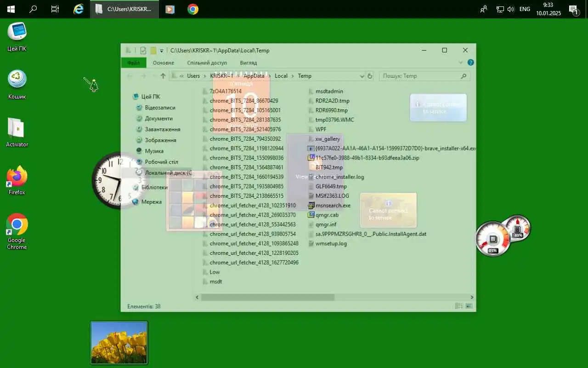Click the New folder icon in Explorer title bar
Screen dimensions: 588x368
(153, 51)
